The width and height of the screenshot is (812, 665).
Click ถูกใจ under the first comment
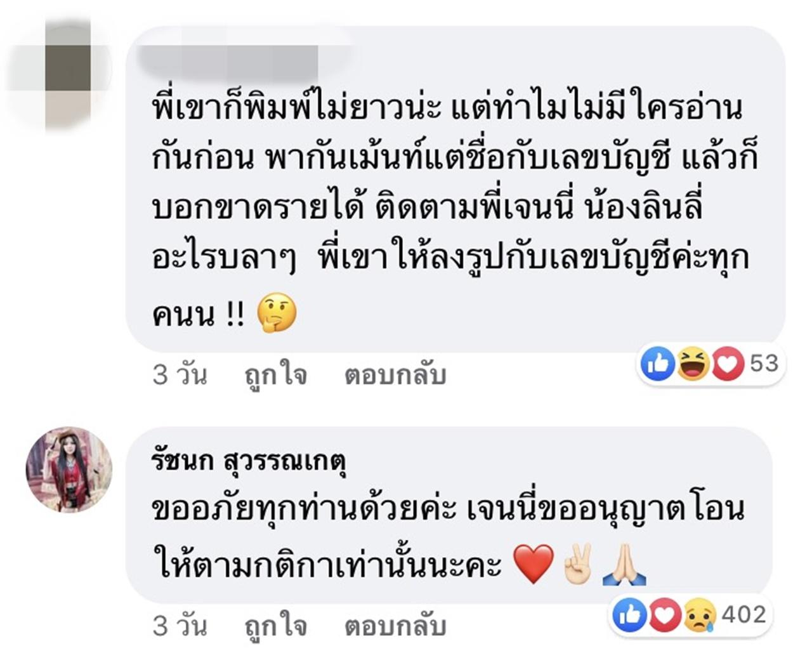click(275, 375)
